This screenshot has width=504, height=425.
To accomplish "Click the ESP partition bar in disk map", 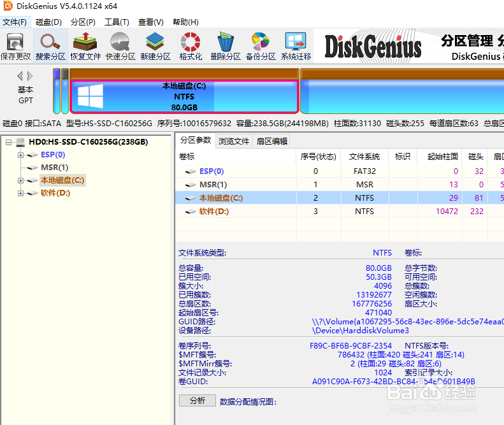I will pyautogui.click(x=57, y=91).
